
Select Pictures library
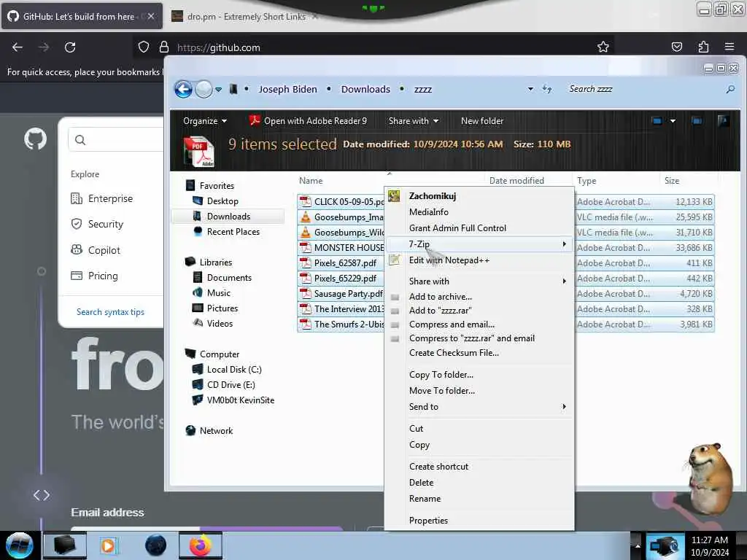pos(215,308)
